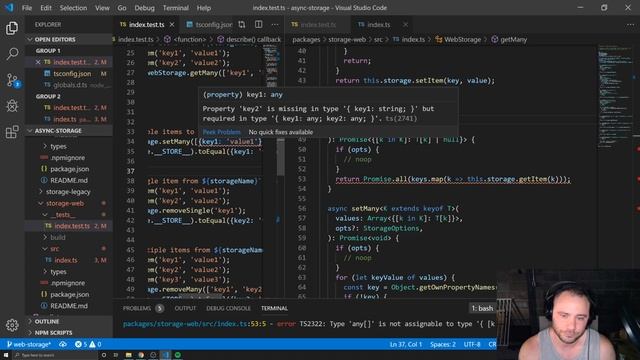640x360 pixels.
Task: Open the Debug menu
Action: [x=144, y=8]
